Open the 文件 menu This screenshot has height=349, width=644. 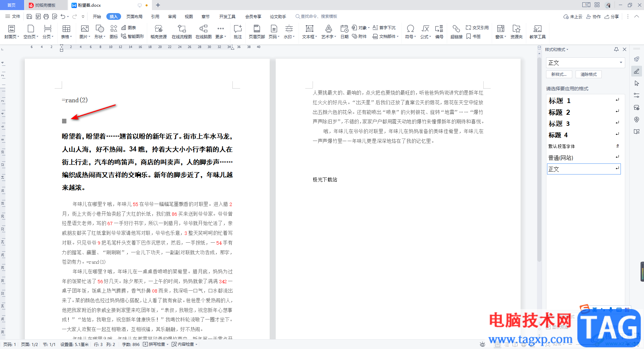[13, 16]
